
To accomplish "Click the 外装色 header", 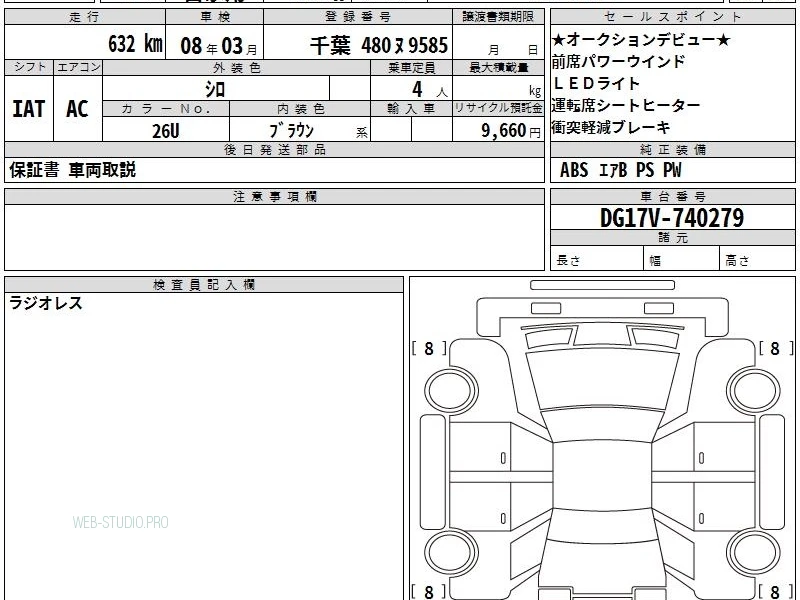I will point(237,67).
